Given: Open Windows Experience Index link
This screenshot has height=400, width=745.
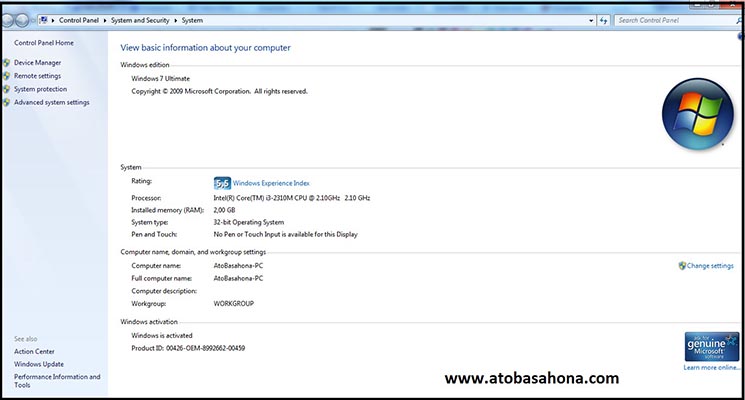Looking at the screenshot, I should 271,183.
